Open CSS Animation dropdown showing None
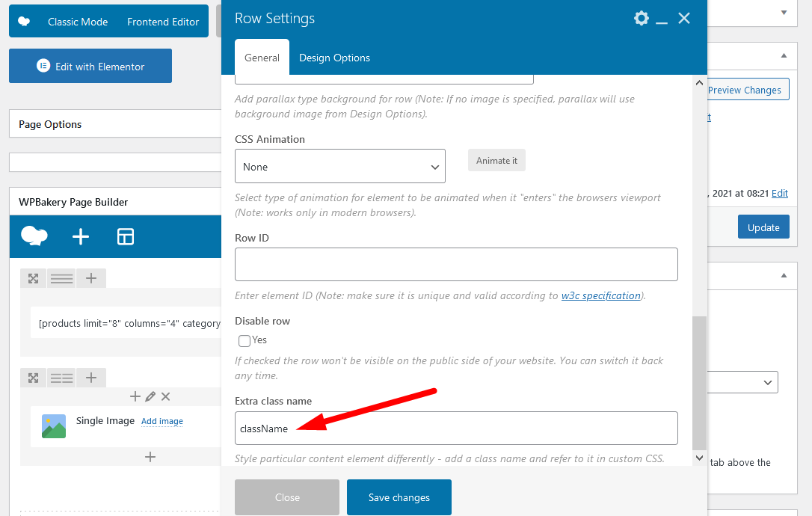This screenshot has width=812, height=516. [x=340, y=166]
